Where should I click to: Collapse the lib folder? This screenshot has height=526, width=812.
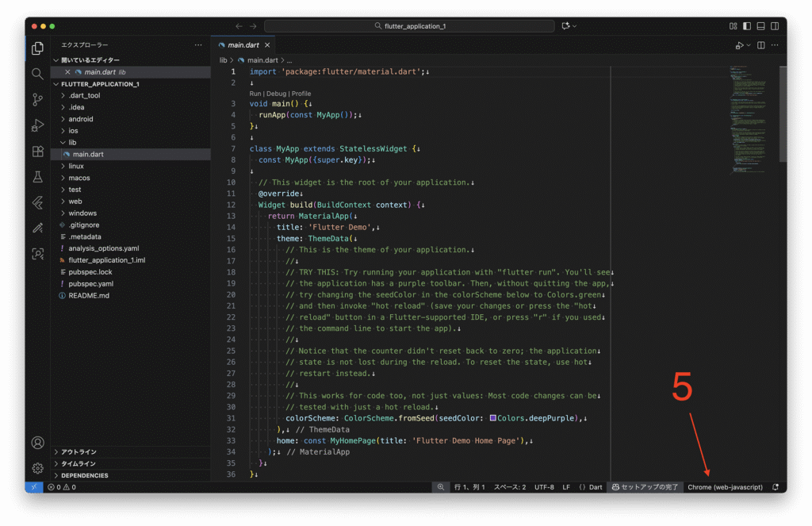(x=71, y=143)
